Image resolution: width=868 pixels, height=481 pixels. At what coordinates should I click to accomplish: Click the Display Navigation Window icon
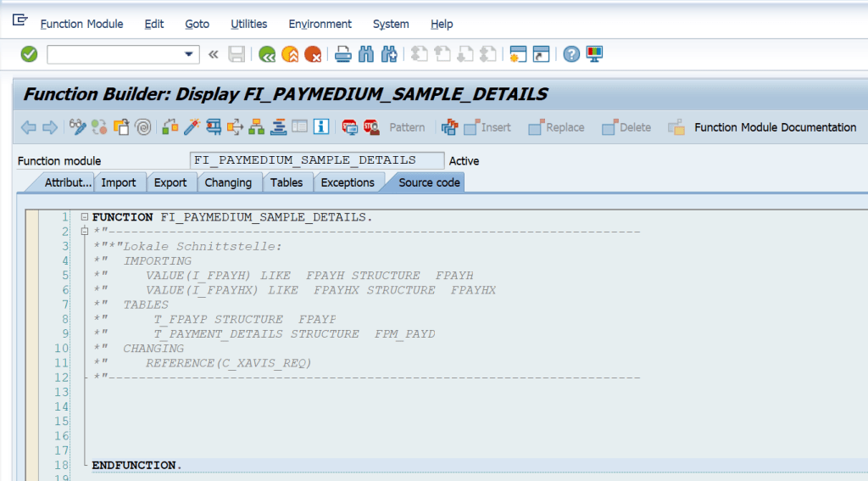(278, 127)
